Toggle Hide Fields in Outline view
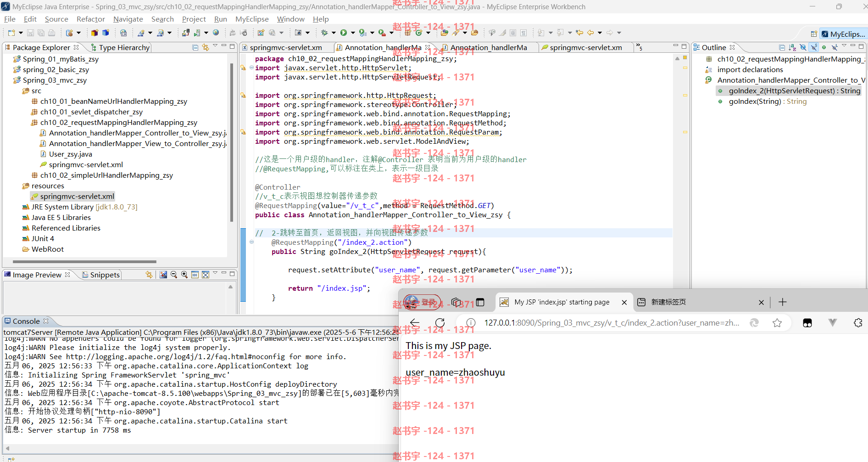 click(803, 47)
